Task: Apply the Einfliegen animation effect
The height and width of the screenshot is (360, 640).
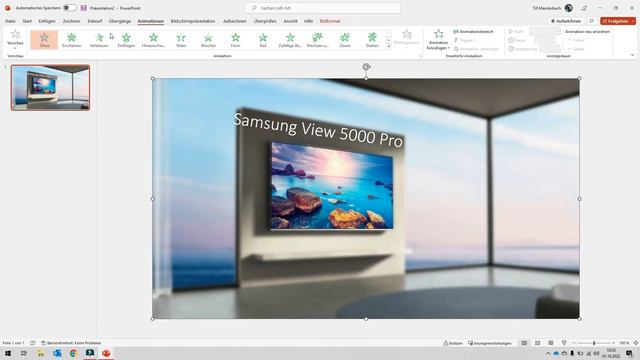Action: (126, 40)
